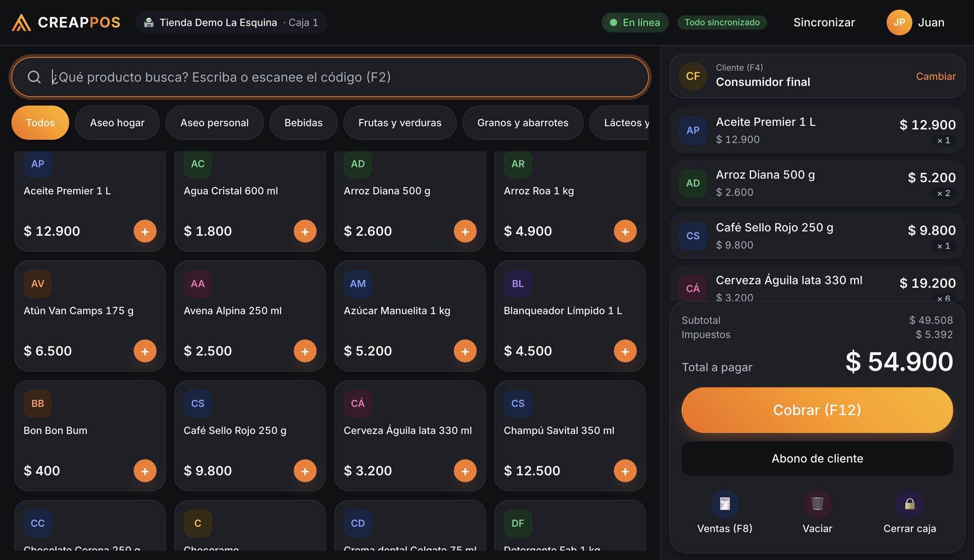Add Champú Savital 350 ml plus button
This screenshot has height=560, width=974.
(x=625, y=471)
